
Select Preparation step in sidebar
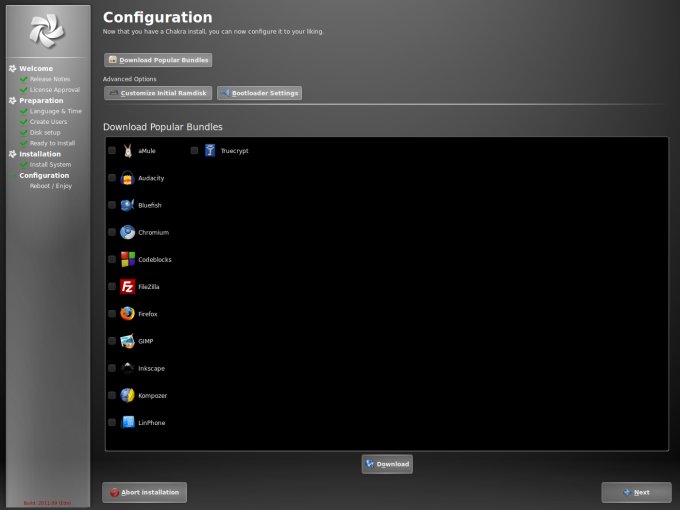coord(41,101)
